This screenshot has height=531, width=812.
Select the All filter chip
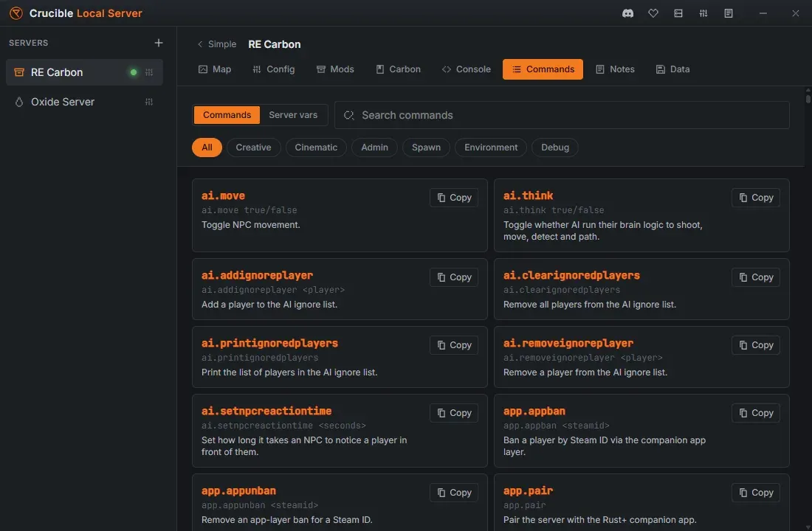(207, 147)
